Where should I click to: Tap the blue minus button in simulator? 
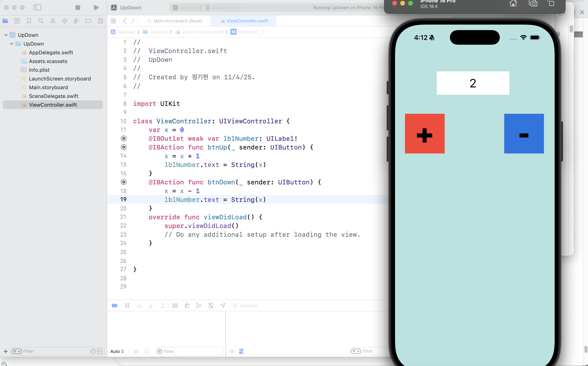524,134
